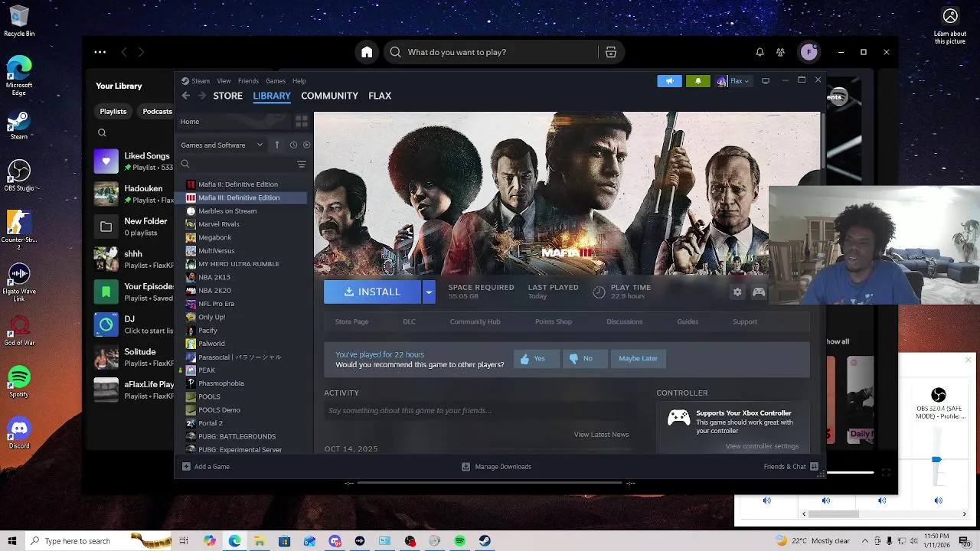980x551 pixels.
Task: Open View controller settings
Action: [x=762, y=446]
